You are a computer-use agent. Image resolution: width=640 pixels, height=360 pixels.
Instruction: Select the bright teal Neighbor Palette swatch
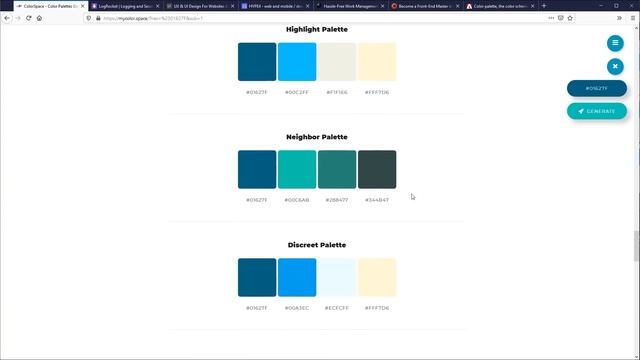coord(297,169)
